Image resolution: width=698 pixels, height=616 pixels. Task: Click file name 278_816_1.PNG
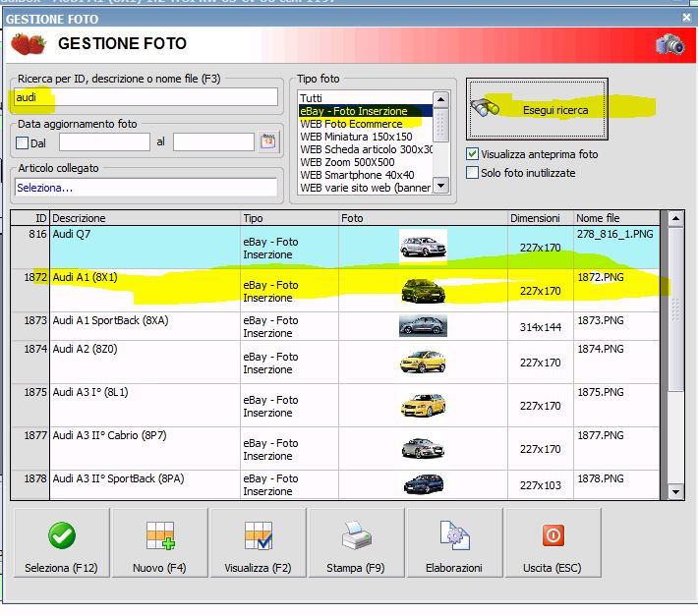click(615, 234)
